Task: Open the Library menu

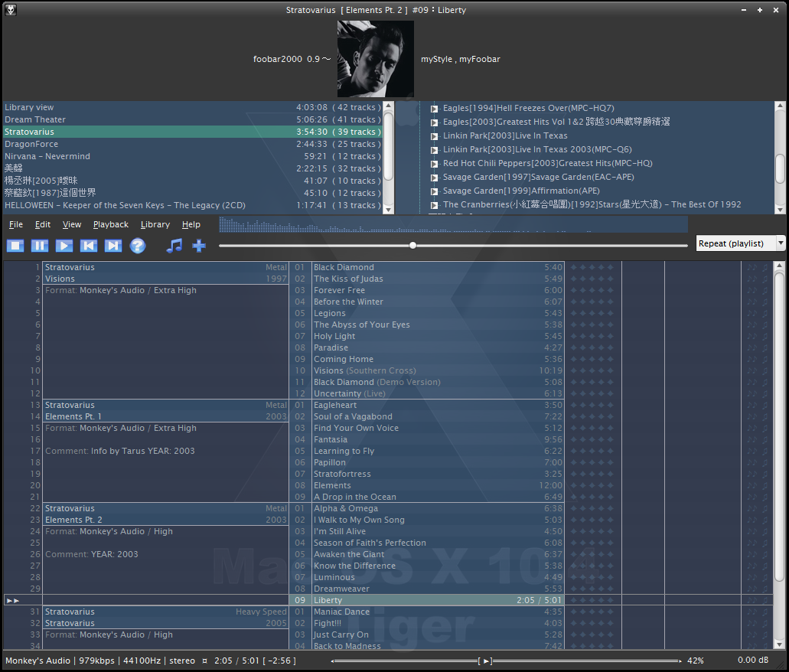Action: point(155,224)
